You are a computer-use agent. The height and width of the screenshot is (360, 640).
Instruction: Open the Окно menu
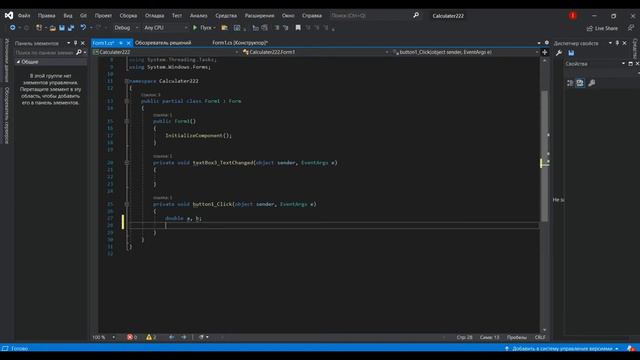(x=288, y=16)
